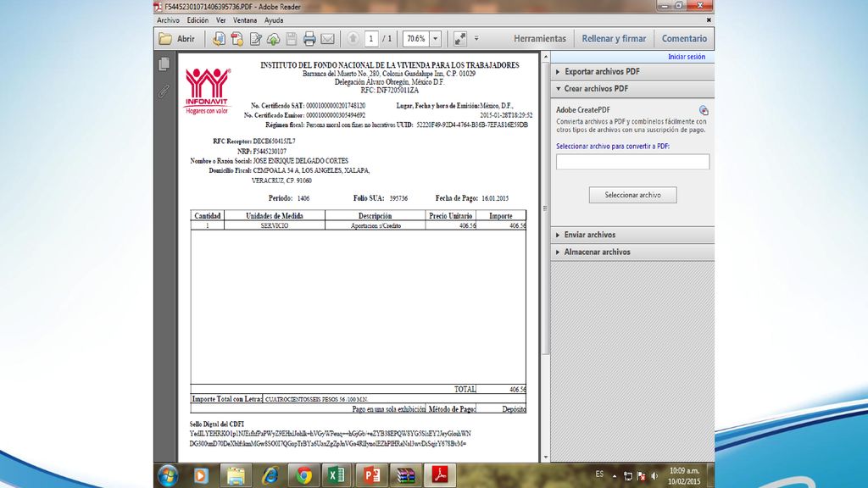Click the scroll down arrow of document
This screenshot has height=488, width=868.
point(545,457)
